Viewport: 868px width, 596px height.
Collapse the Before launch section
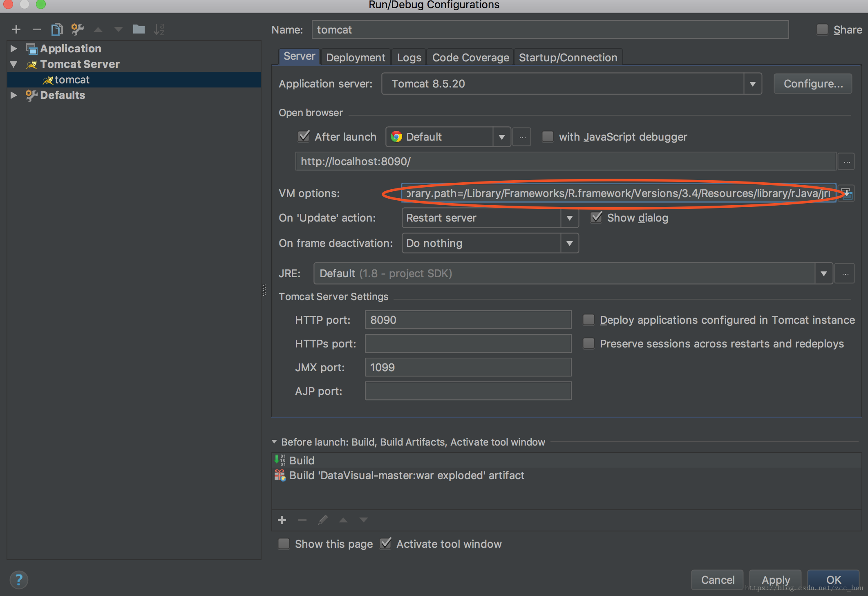point(274,442)
